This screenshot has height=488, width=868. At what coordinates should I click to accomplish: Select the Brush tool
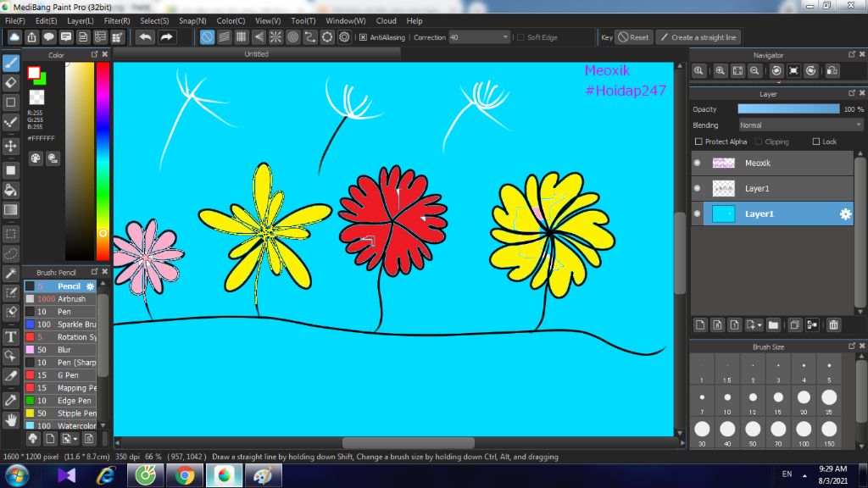click(x=10, y=63)
